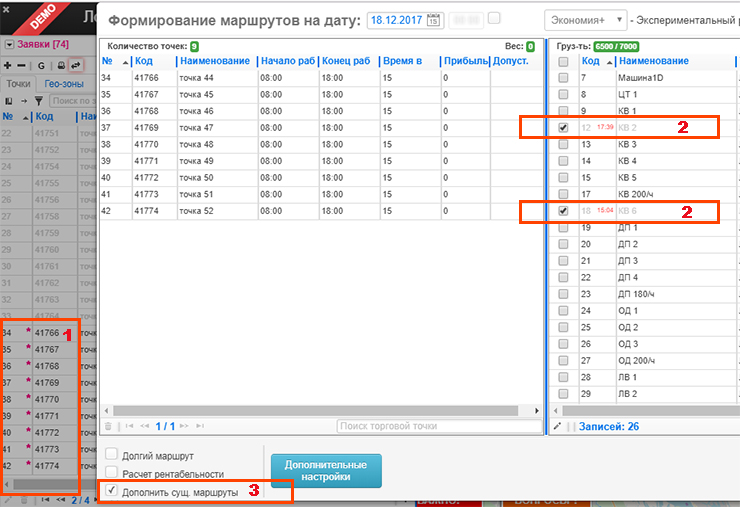Image resolution: width=740 pixels, height=507 pixels.
Task: Toggle the select-all checkbox in vehicles header
Action: click(x=563, y=61)
